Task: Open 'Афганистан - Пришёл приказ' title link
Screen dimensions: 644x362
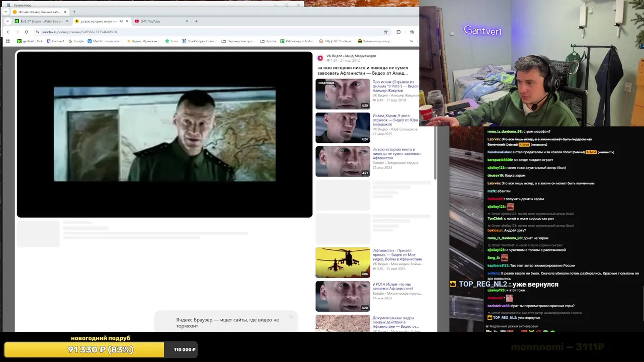Action: [397, 254]
